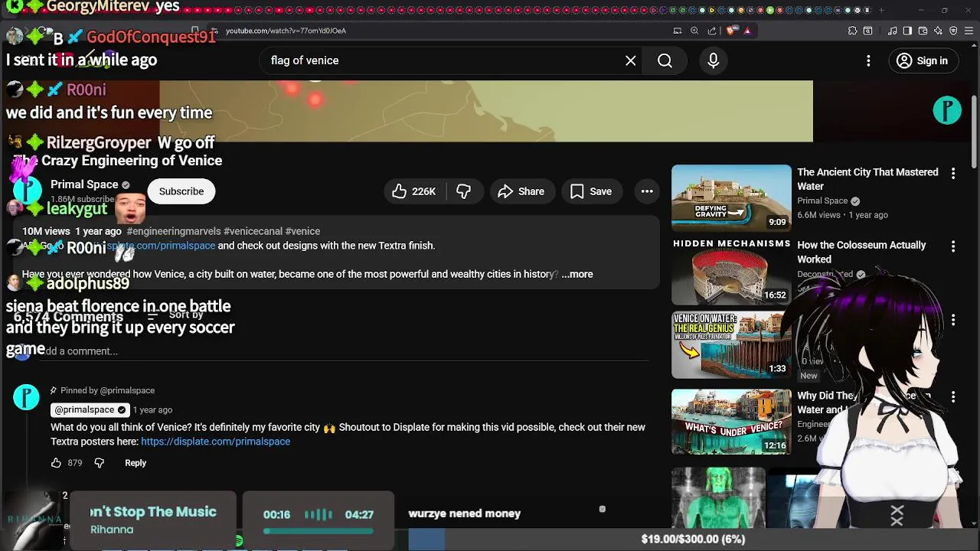Screen dimensions: 980x551
Task: Click the 6,574 Comments heading
Action: click(x=68, y=316)
